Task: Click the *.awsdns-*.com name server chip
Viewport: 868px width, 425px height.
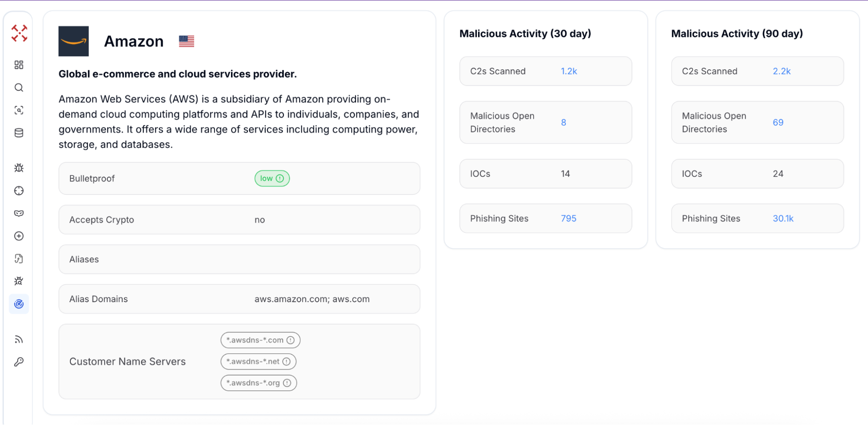Action: (260, 340)
